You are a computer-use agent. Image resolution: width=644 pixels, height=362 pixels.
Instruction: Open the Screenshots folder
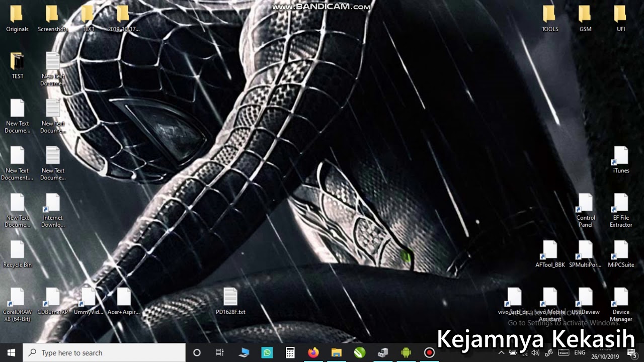coord(52,19)
